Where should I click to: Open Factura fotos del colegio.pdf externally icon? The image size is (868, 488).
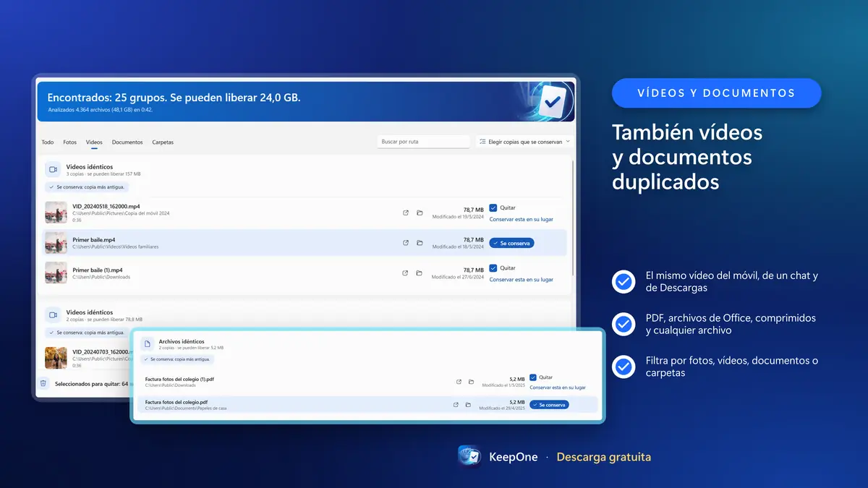click(x=456, y=405)
